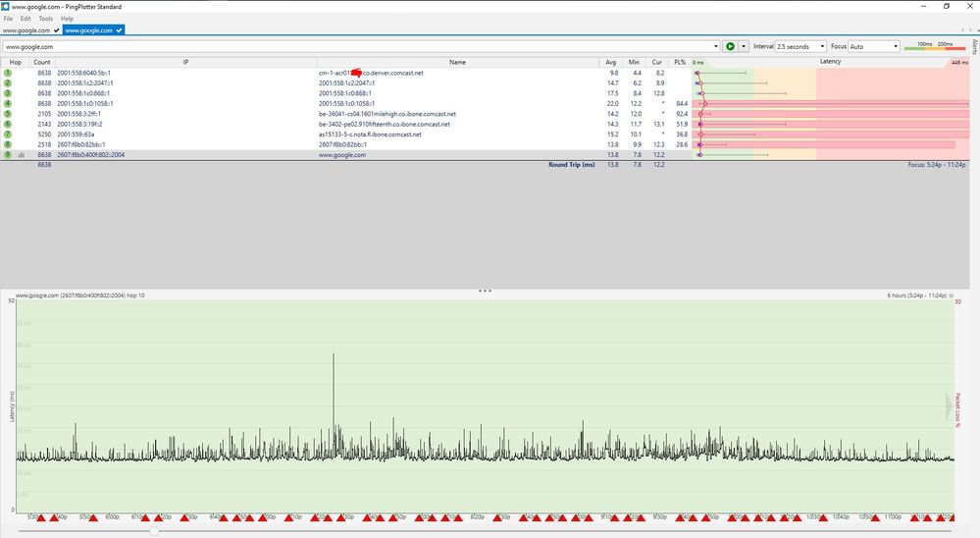980x538 pixels.
Task: Click packet loss value 92.4
Action: click(681, 114)
